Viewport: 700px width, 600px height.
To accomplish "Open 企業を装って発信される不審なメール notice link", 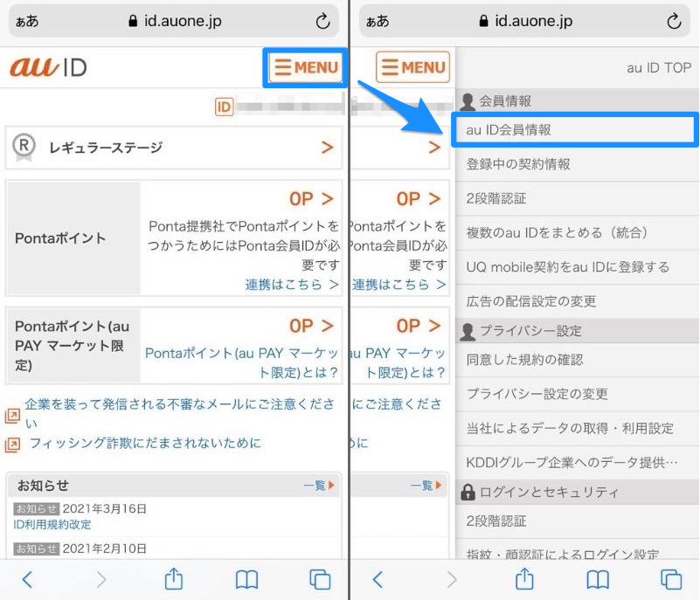I will point(179,413).
